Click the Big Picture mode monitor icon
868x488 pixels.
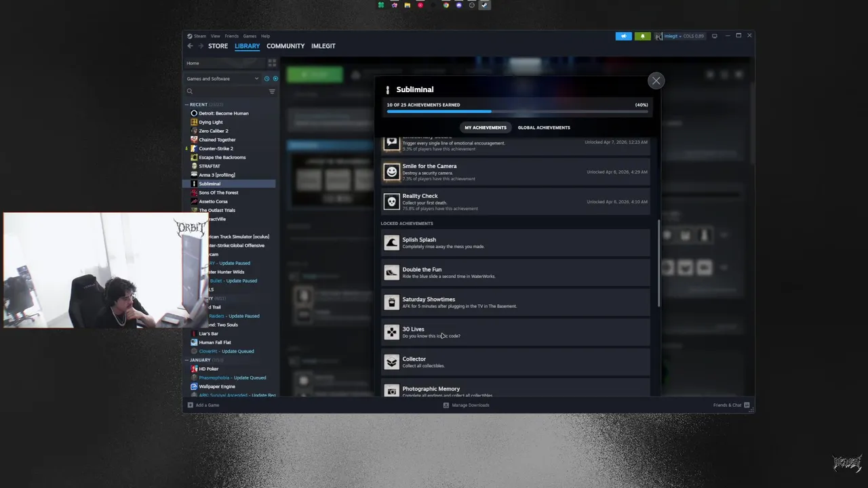point(714,36)
